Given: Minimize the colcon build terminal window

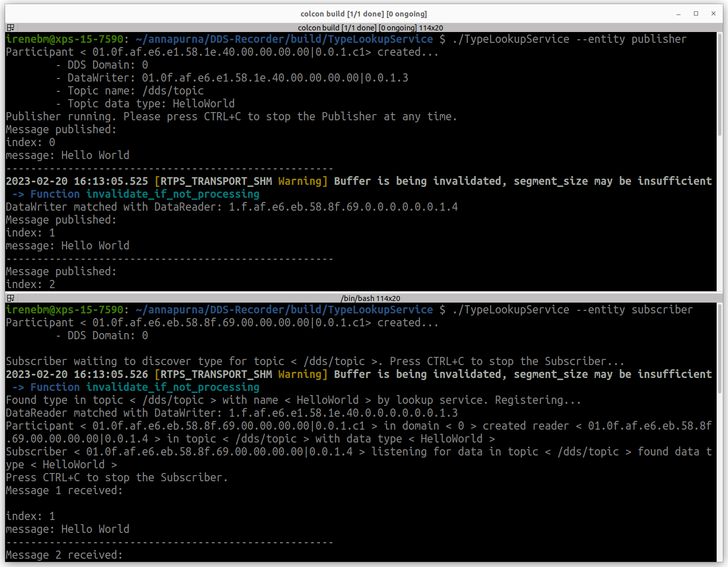Looking at the screenshot, I should pyautogui.click(x=678, y=13).
